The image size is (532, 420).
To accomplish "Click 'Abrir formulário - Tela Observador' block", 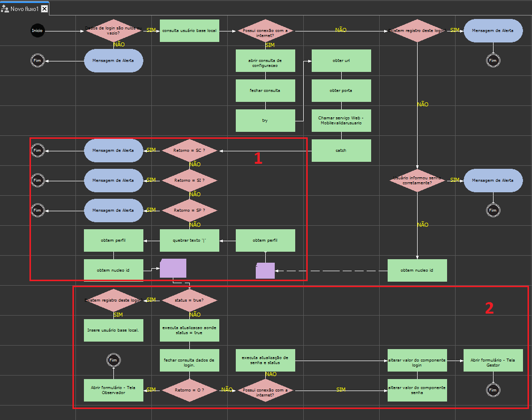I will (113, 390).
